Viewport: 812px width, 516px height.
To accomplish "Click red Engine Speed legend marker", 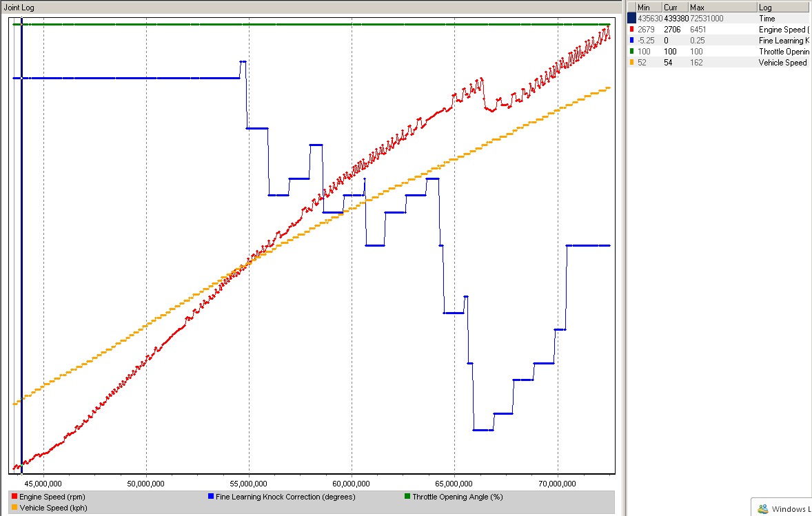I will tap(14, 497).
